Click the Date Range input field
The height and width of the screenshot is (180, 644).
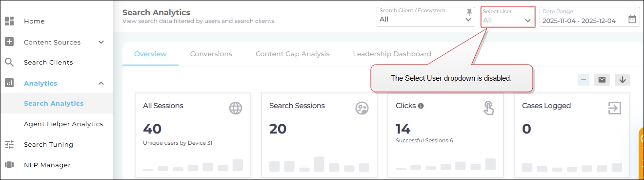click(x=589, y=17)
